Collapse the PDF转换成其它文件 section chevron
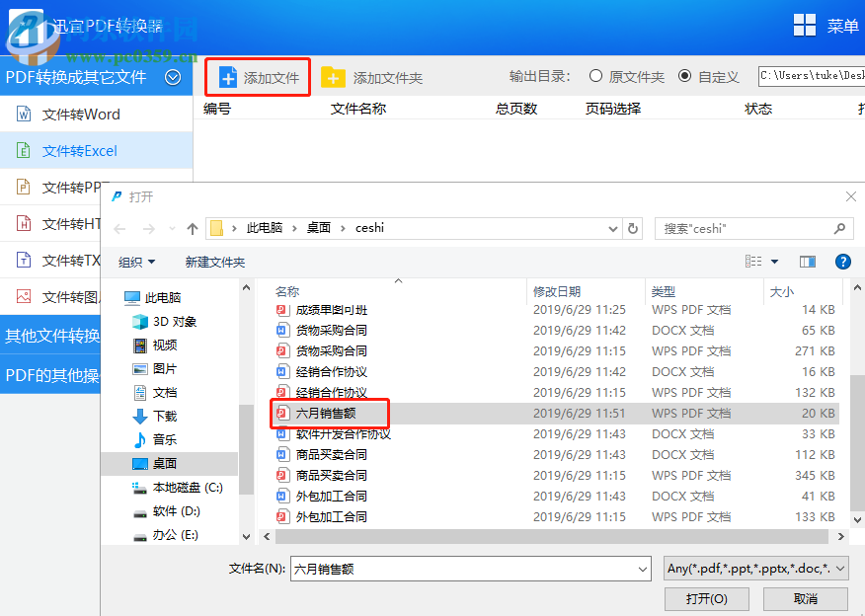865x616 pixels. pos(173,76)
